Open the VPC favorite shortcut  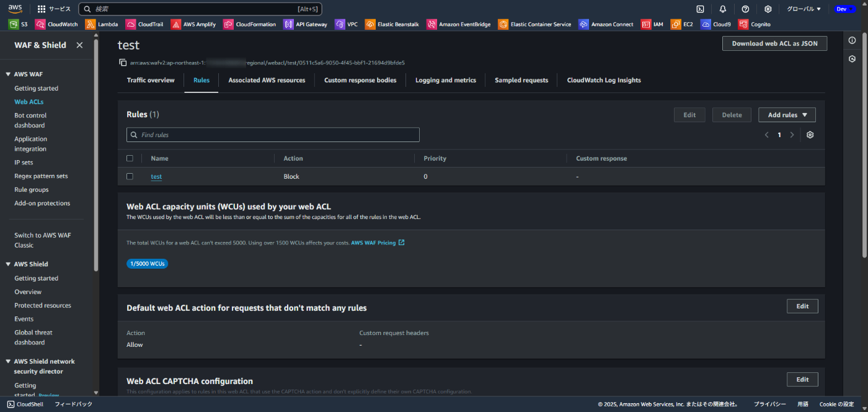pyautogui.click(x=347, y=24)
